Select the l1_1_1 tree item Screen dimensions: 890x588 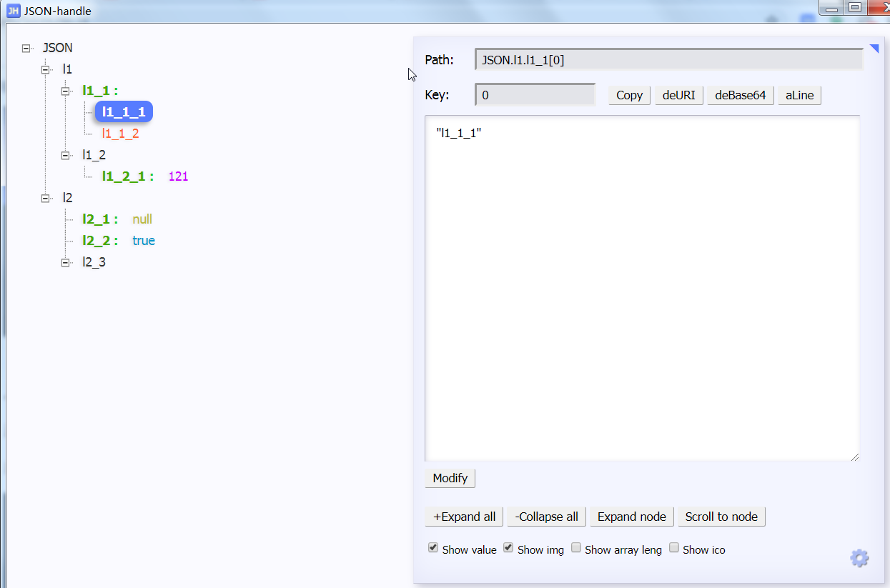[124, 111]
